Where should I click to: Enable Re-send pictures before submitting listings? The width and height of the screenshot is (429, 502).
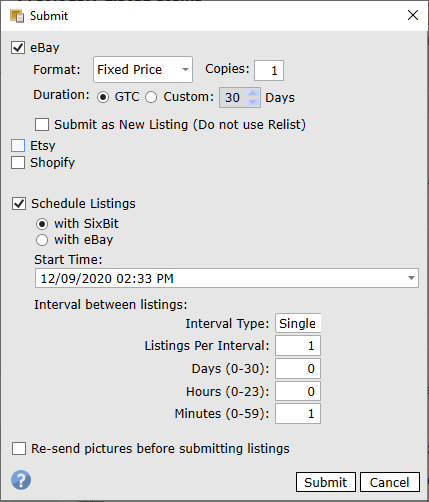(19, 449)
